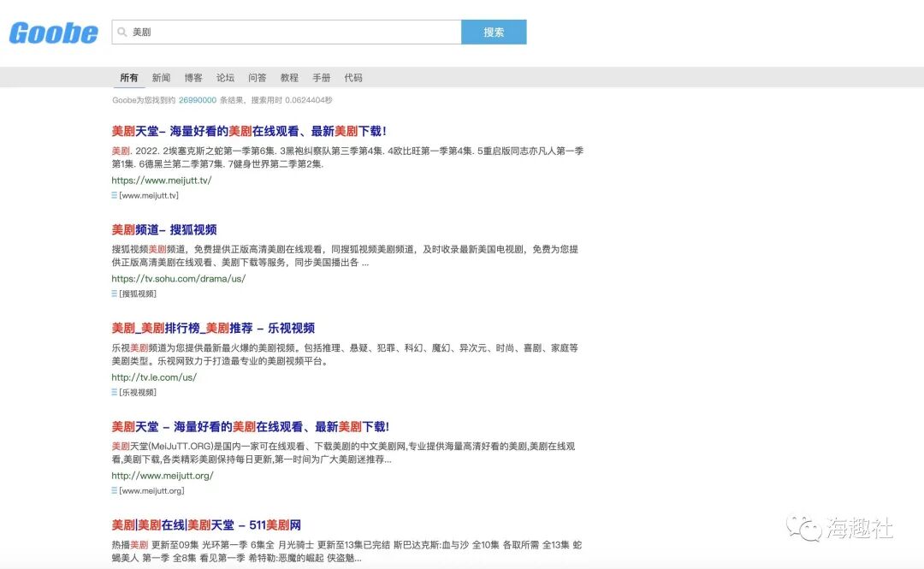Click the [乐视视频] source label
Screen dimensions: 924x569
click(138, 392)
